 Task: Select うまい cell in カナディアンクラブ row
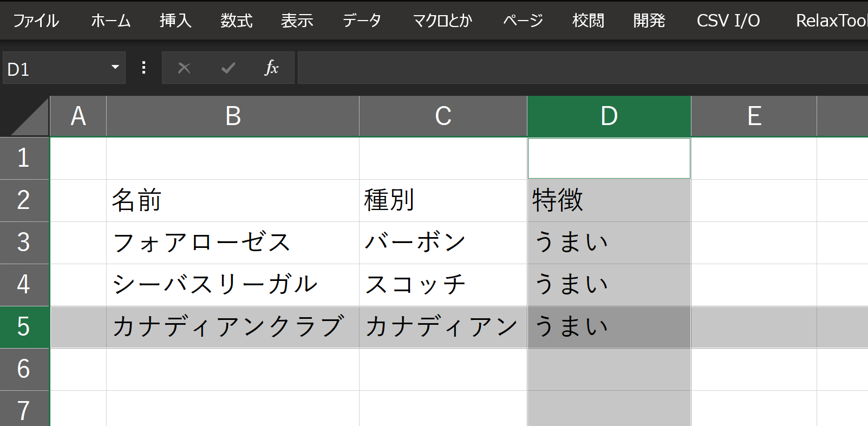(x=609, y=327)
